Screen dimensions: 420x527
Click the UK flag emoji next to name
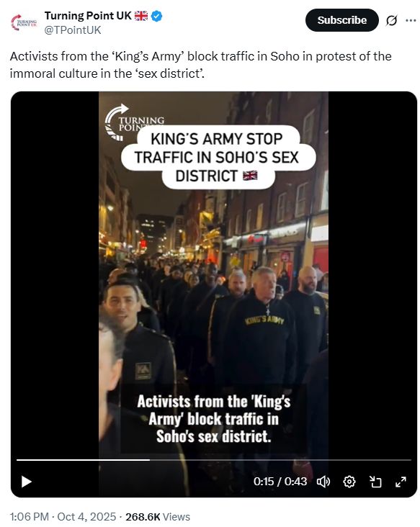[141, 16]
